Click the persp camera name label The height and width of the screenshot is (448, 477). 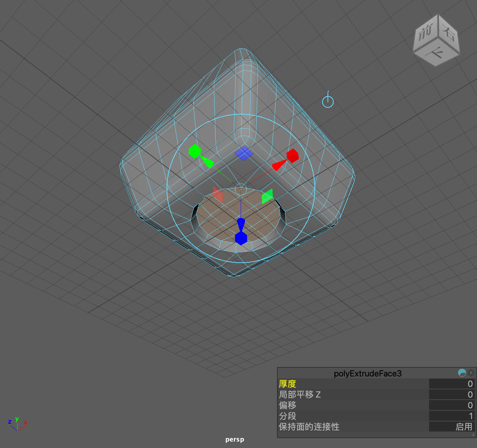coord(235,439)
